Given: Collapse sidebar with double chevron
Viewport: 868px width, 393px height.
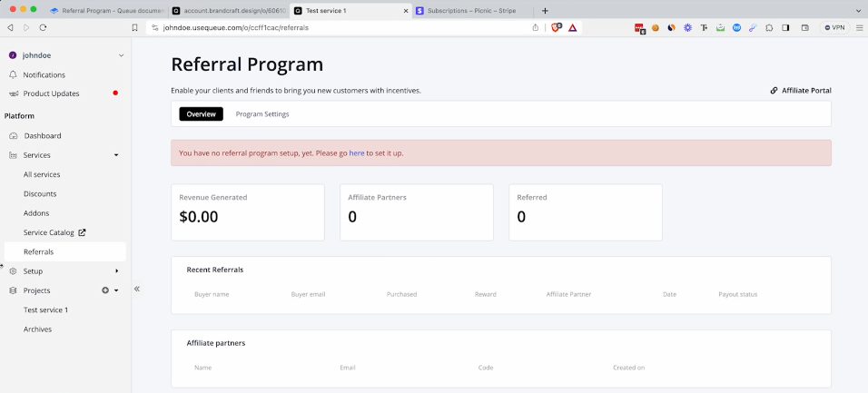Looking at the screenshot, I should point(137,289).
